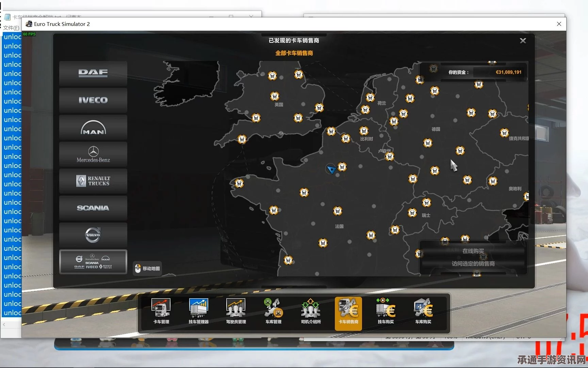Open 卡车销售商 truck dealers tab

(348, 313)
